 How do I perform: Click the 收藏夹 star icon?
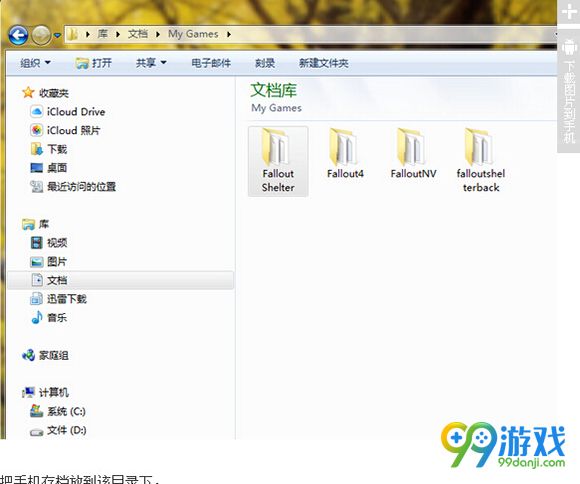tap(28, 93)
